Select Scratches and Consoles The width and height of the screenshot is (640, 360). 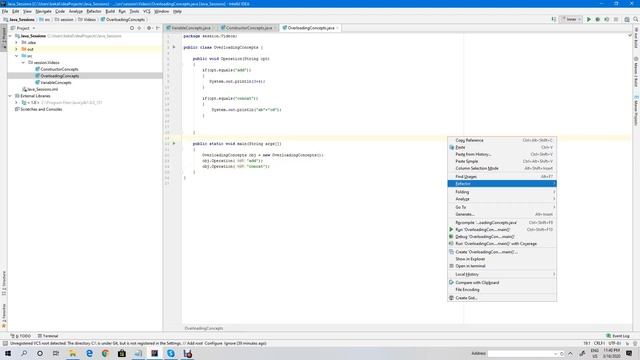click(41, 109)
